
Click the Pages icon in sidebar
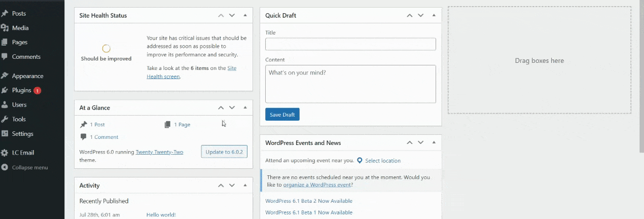pos(5,43)
